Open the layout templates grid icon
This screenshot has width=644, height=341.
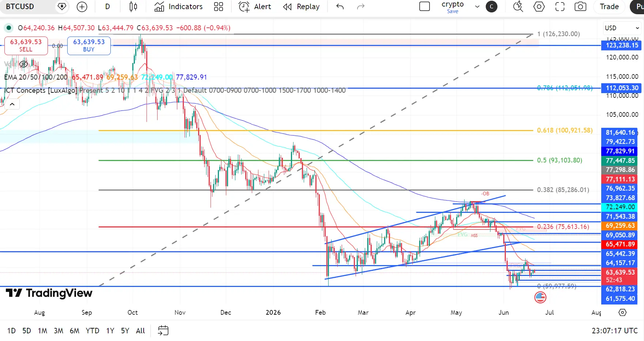[x=219, y=7]
